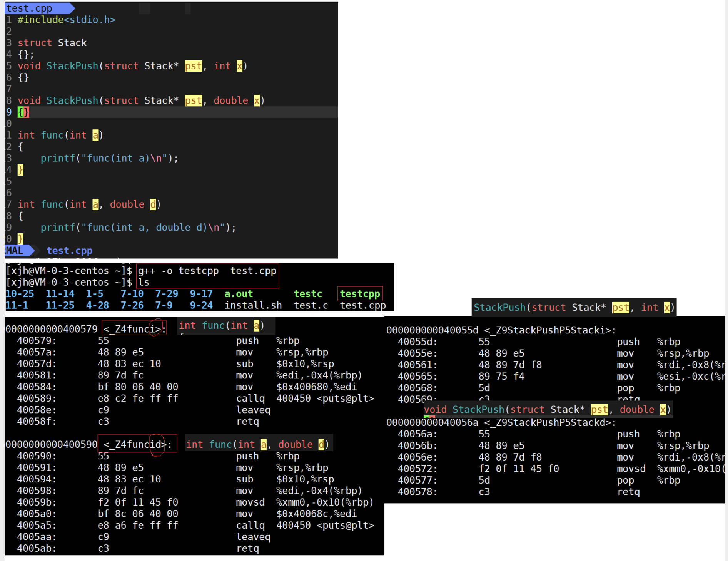Click the address 0000000000400579
The height and width of the screenshot is (561, 728).
coord(52,329)
